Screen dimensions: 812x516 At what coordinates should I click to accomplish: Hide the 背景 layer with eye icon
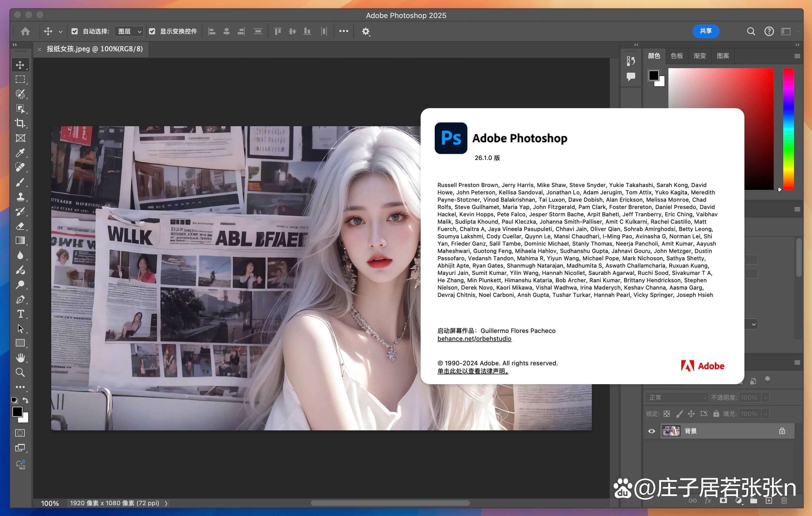click(x=652, y=431)
